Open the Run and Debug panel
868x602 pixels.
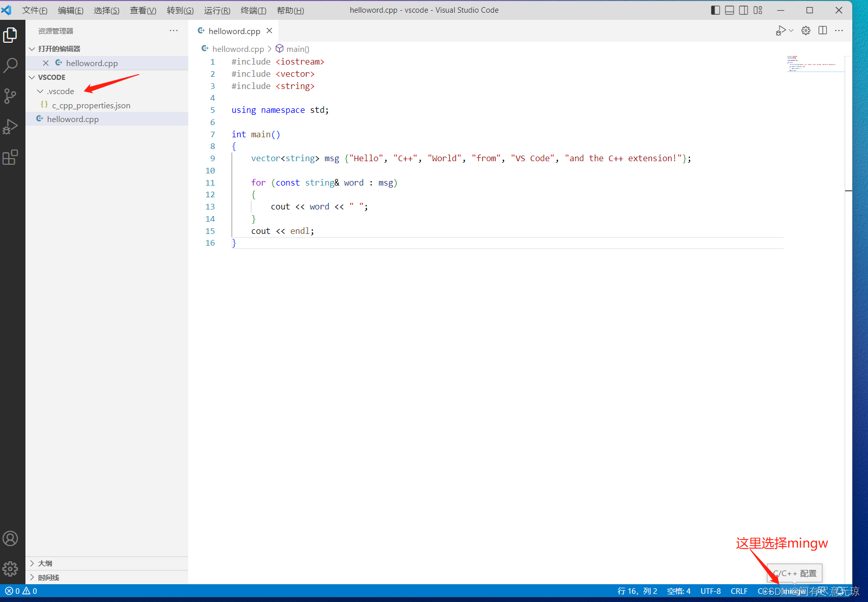[x=11, y=126]
